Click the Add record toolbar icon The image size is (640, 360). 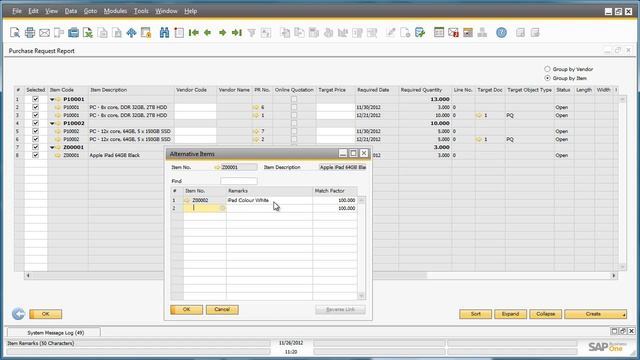(179, 33)
